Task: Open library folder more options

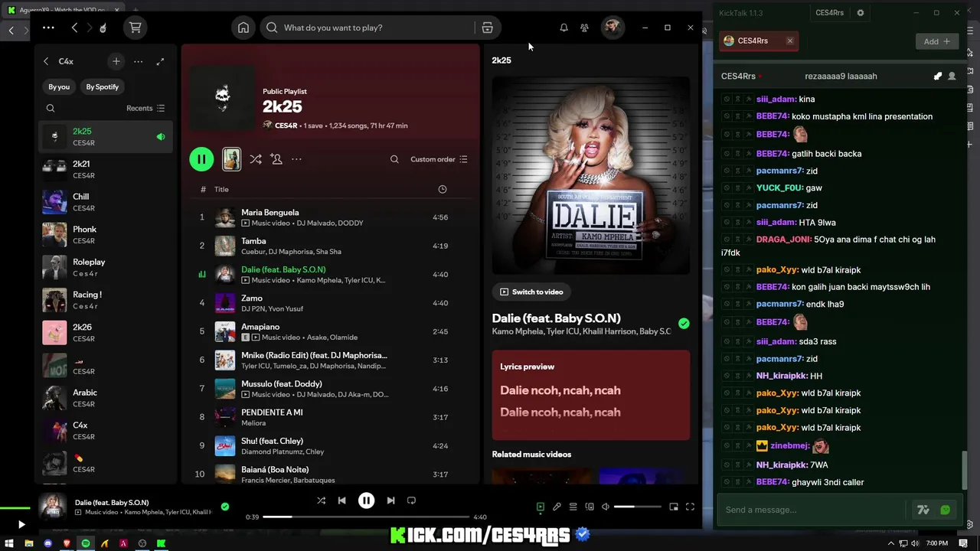Action: [138, 61]
